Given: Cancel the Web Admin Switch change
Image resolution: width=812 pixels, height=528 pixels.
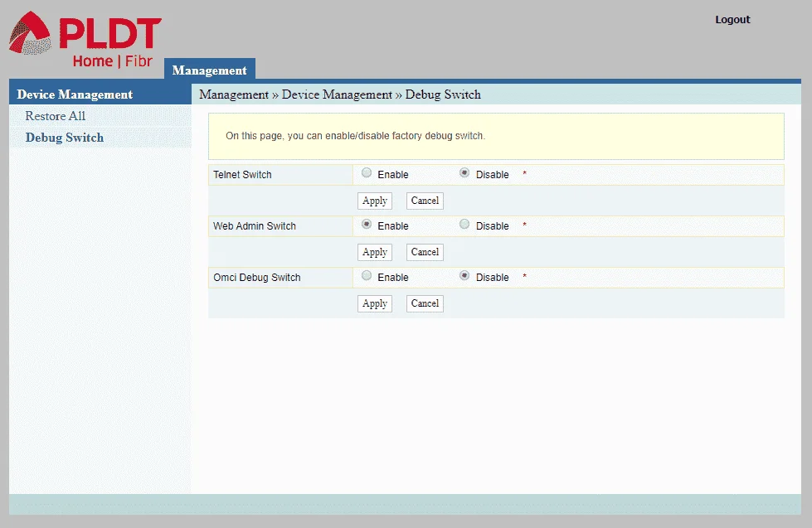Looking at the screenshot, I should [425, 252].
